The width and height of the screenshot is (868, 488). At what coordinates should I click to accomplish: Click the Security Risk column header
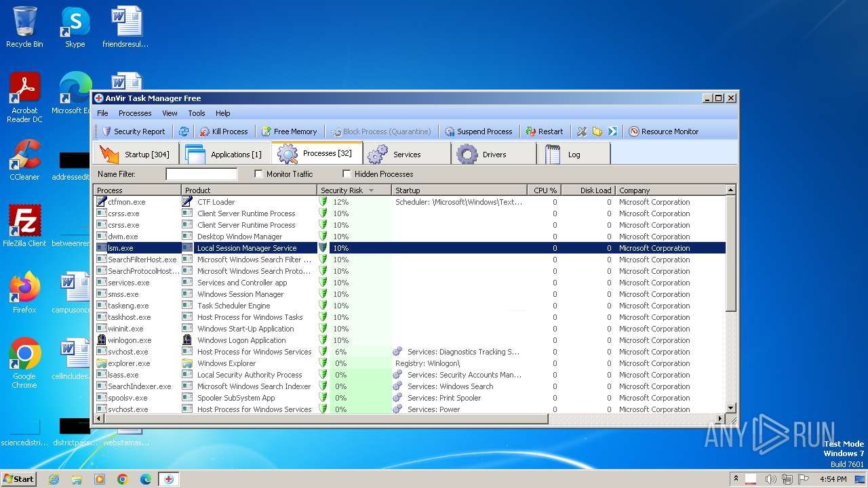[x=355, y=190]
